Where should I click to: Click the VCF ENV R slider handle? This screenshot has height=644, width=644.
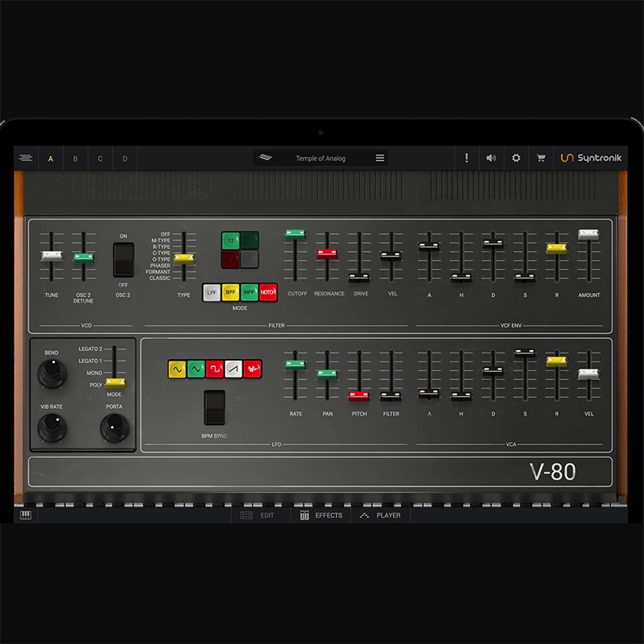coord(556,249)
